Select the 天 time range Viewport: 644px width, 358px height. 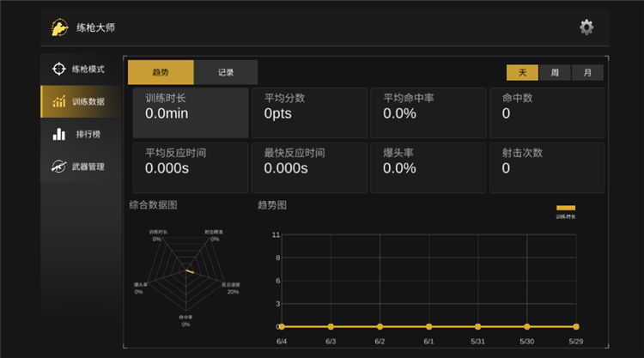tap(522, 73)
